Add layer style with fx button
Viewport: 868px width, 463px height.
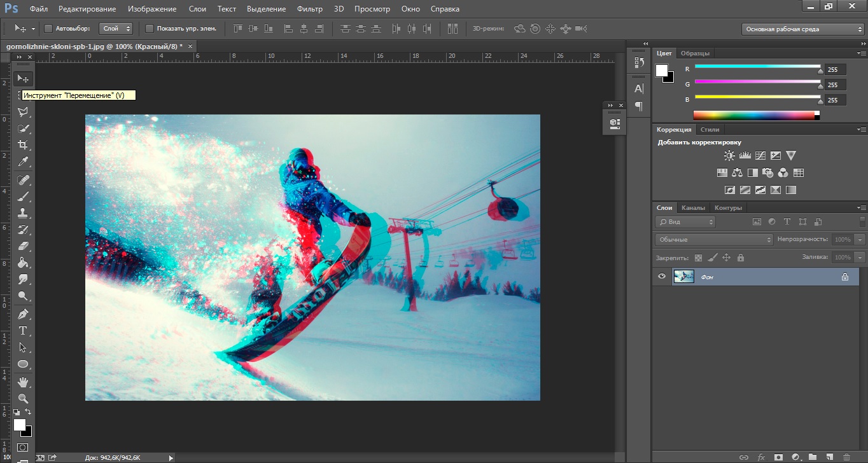click(761, 457)
